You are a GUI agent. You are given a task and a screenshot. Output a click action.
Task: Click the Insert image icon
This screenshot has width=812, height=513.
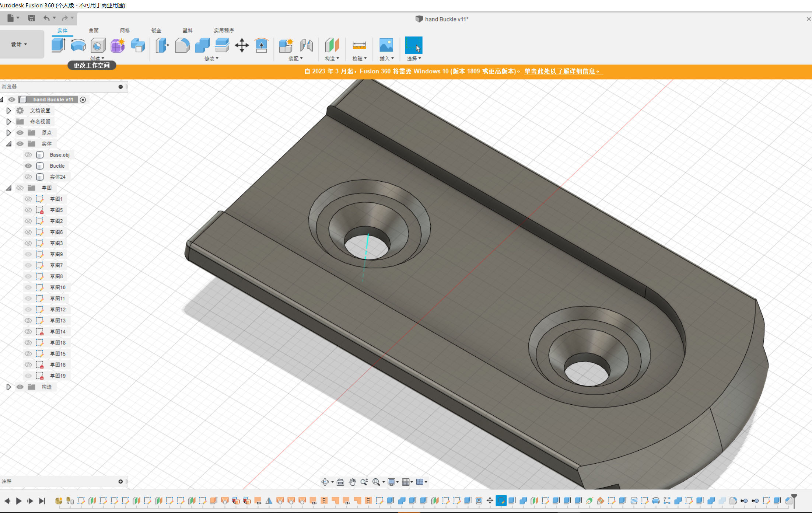click(386, 45)
